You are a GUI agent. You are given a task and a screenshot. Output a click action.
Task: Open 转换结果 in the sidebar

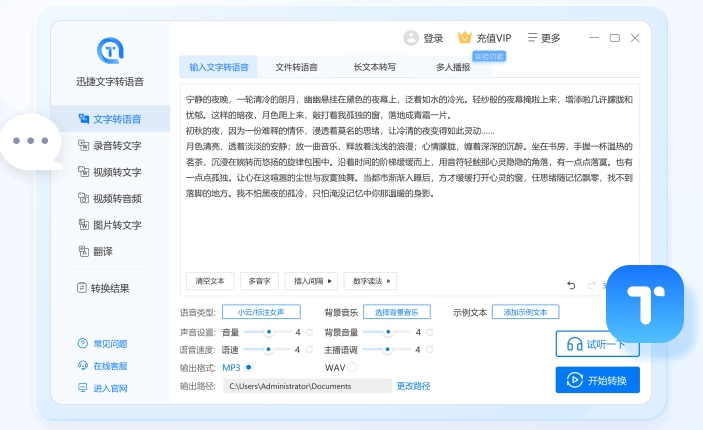click(110, 288)
